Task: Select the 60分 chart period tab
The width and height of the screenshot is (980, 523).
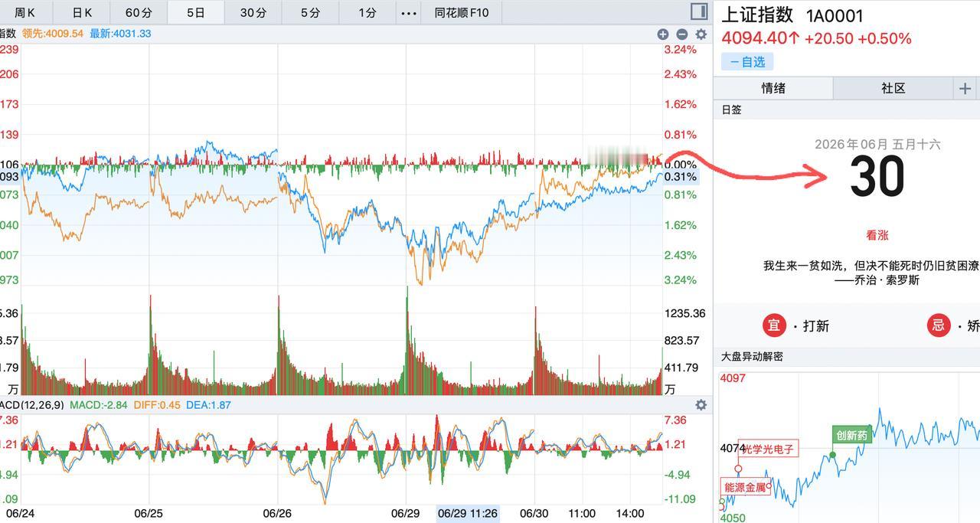Action: 139,12
